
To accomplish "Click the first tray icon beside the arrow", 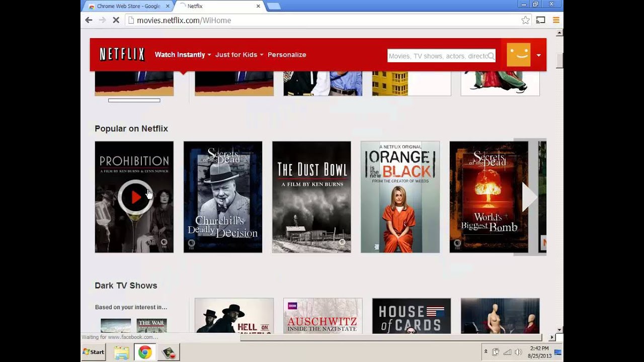I will [x=495, y=352].
